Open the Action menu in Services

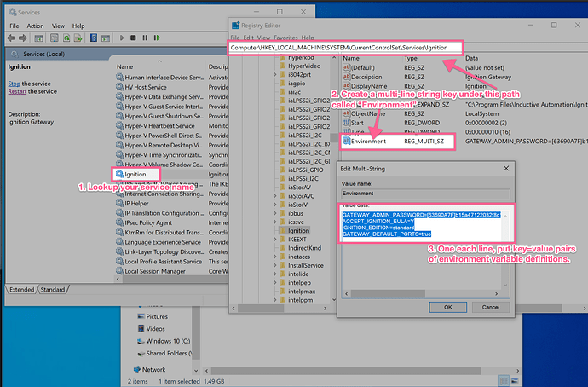[35, 26]
